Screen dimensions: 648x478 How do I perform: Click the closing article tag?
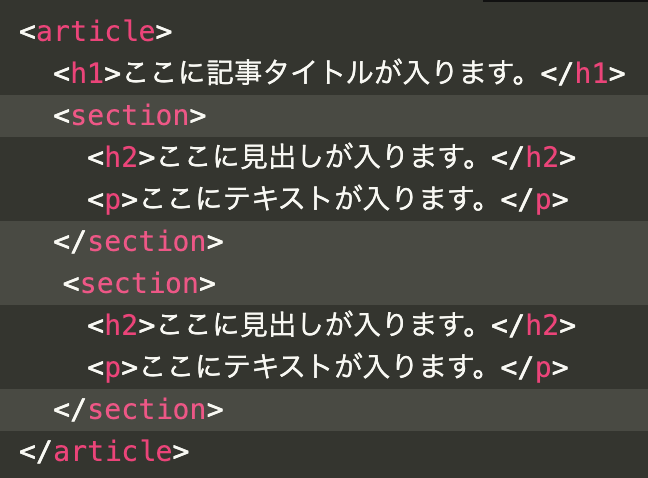coord(104,451)
